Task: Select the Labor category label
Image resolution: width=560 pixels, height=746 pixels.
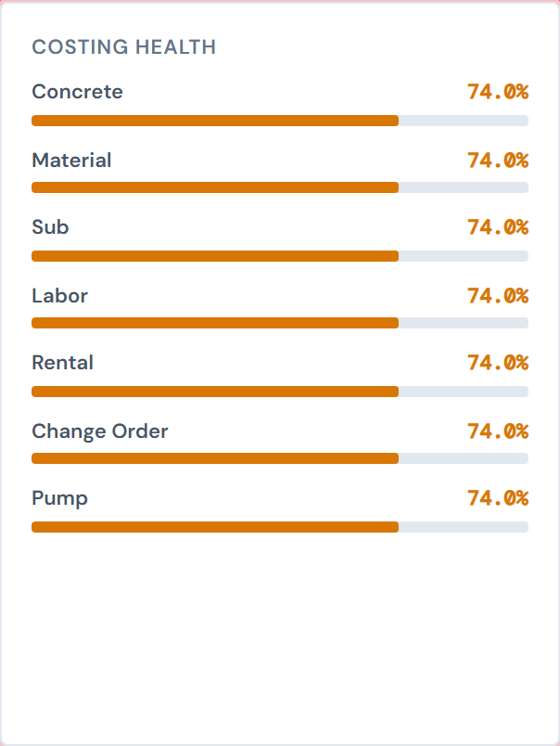Action: [x=59, y=295]
